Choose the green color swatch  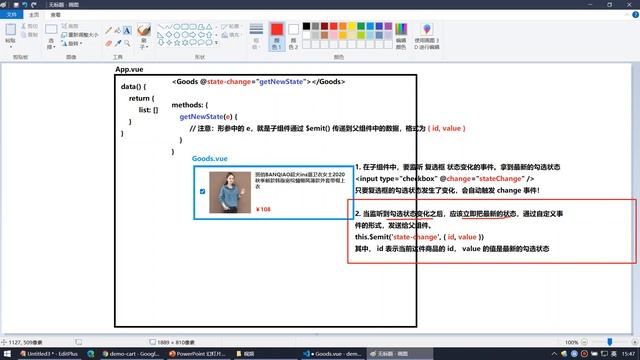click(x=361, y=26)
